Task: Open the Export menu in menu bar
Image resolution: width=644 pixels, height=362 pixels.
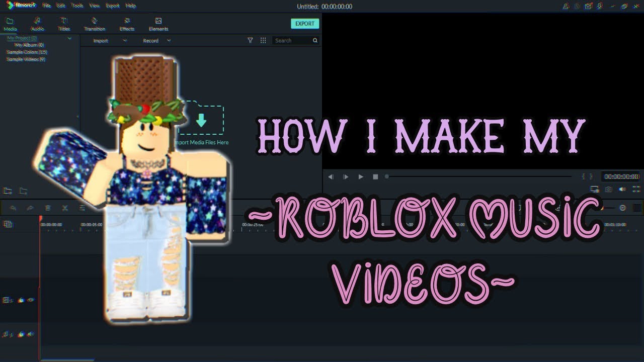Action: [113, 6]
